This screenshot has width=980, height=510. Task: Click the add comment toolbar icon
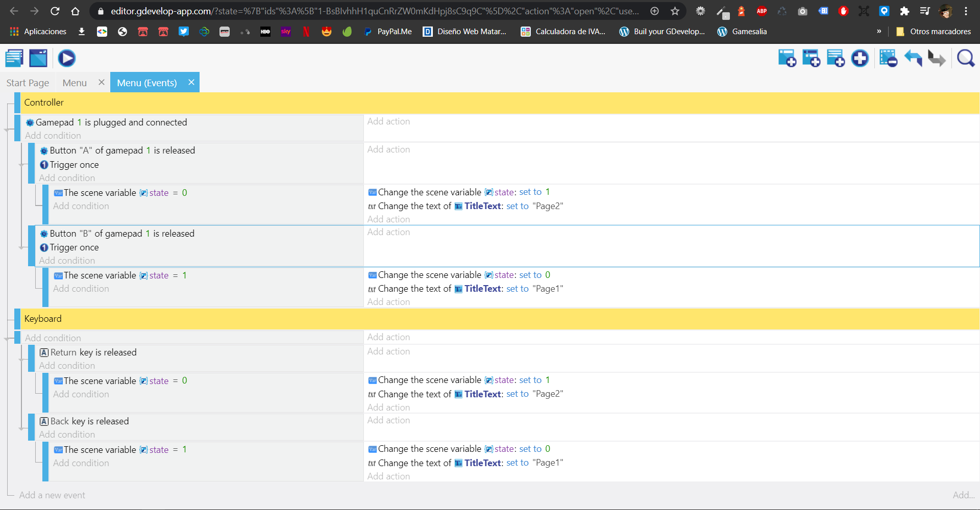pyautogui.click(x=836, y=58)
